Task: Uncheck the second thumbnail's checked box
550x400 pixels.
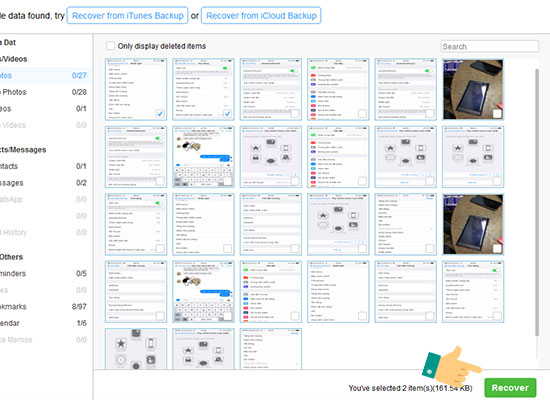Action: (227, 113)
